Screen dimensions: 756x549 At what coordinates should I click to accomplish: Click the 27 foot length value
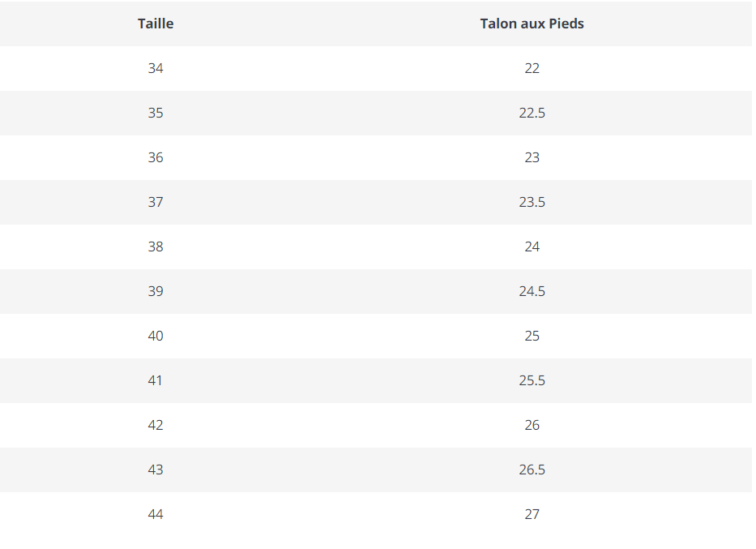tap(532, 515)
